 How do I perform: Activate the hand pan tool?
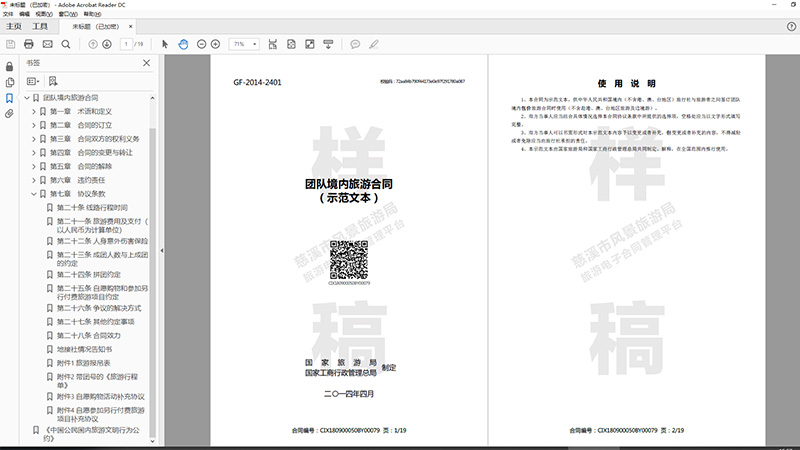(x=183, y=44)
